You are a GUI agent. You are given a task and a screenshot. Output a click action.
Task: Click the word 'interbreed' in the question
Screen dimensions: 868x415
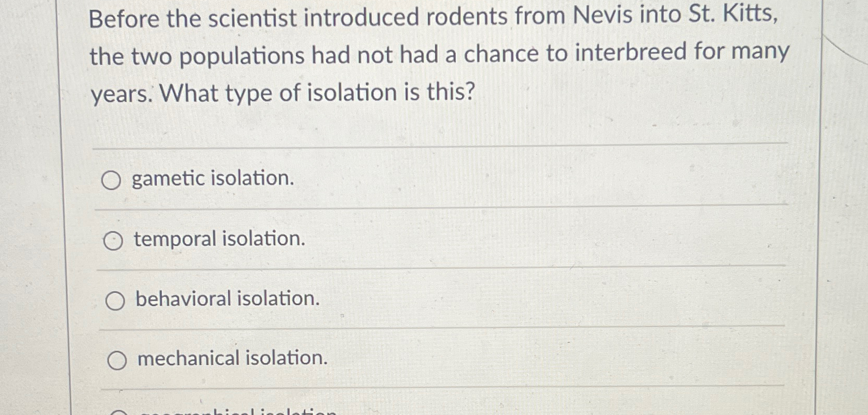pyautogui.click(x=627, y=54)
